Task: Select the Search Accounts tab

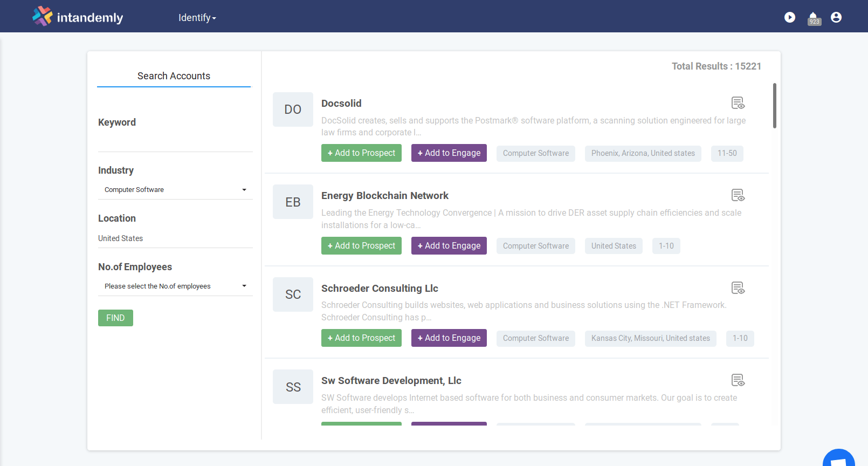Action: [174, 76]
